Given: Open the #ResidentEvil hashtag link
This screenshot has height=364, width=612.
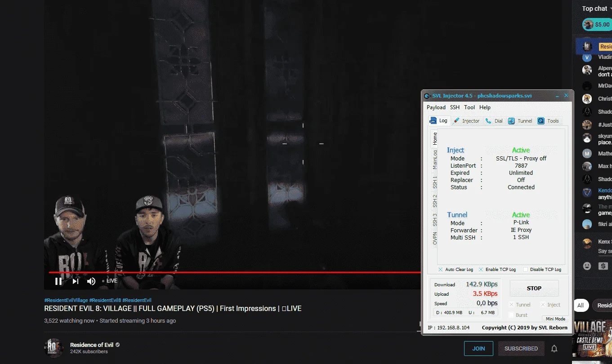Looking at the screenshot, I should (x=137, y=300).
